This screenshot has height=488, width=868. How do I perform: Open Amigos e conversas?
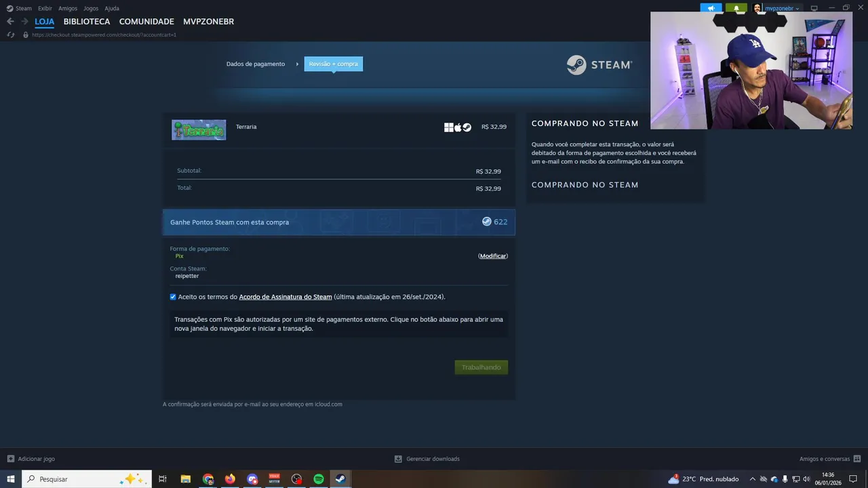click(830, 459)
